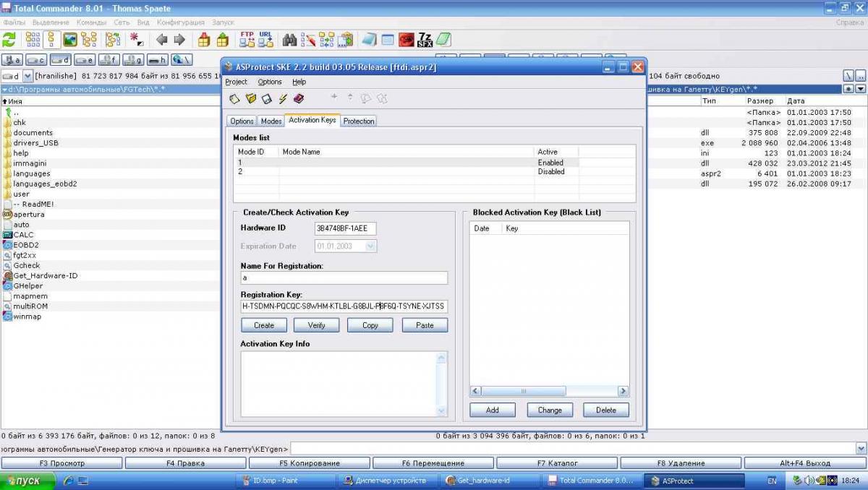
Task: Click Total Commander Forward arrow icon
Action: click(x=179, y=39)
